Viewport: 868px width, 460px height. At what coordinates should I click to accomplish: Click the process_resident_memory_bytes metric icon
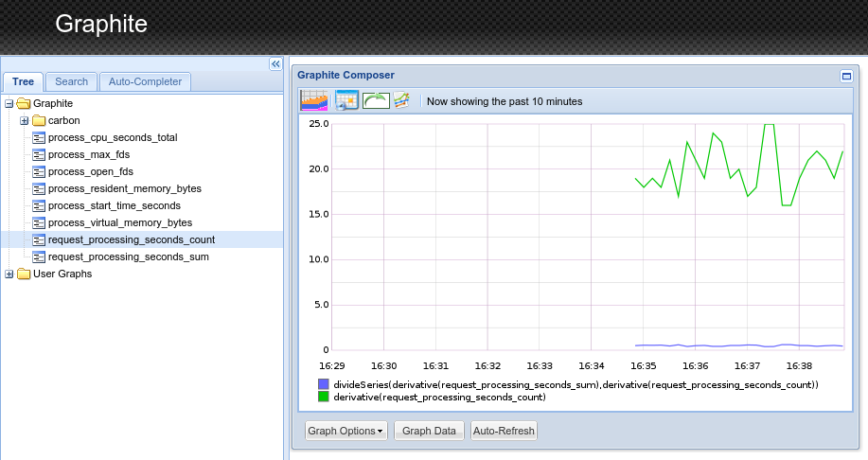click(x=39, y=189)
